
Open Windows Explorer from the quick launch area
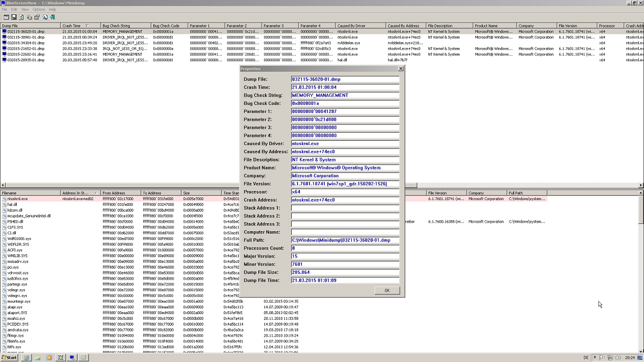pos(38,357)
